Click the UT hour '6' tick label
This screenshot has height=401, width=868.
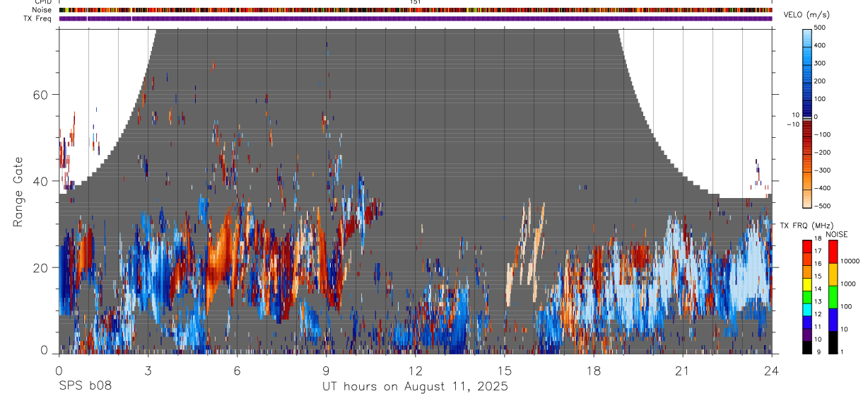click(237, 371)
